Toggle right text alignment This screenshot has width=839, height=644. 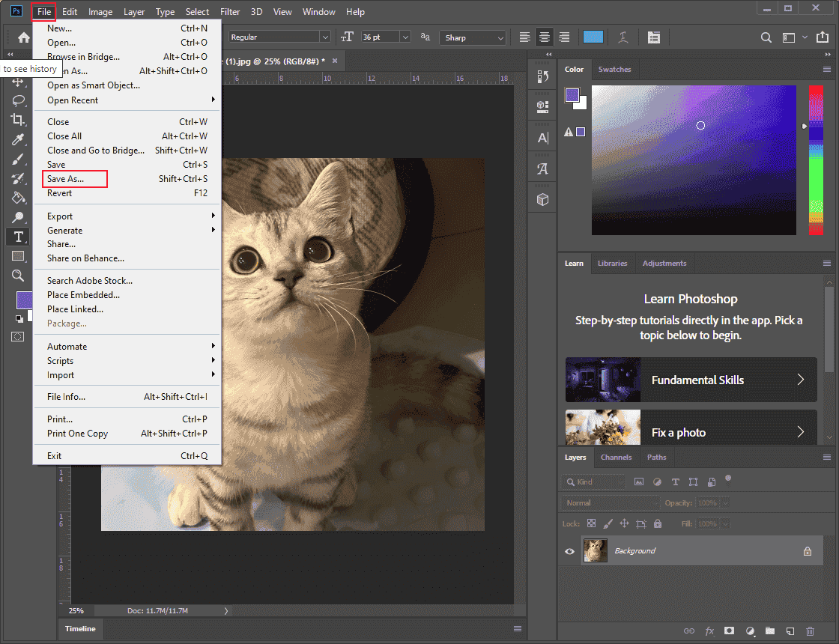click(x=563, y=37)
